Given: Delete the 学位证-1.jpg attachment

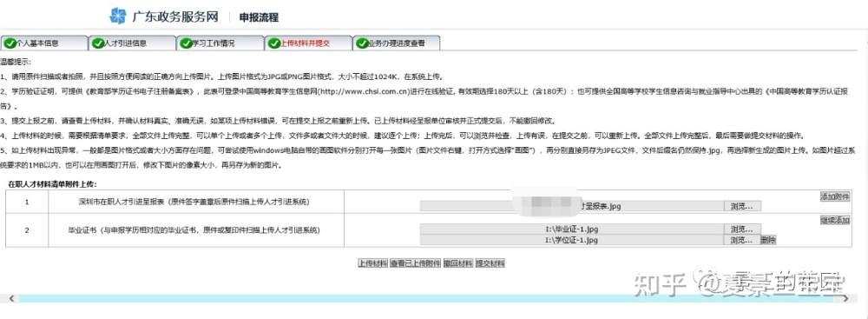Looking at the screenshot, I should tap(768, 240).
